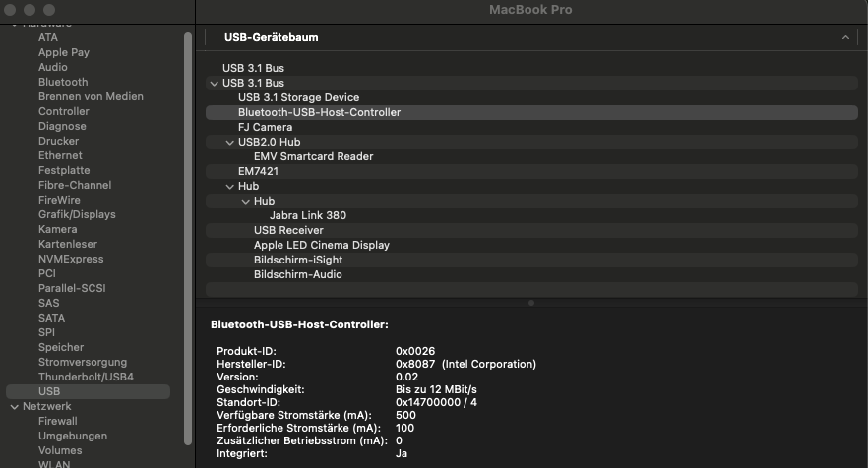The image size is (868, 468).
Task: Collapse the Netzwerk sidebar section
Action: [15, 406]
